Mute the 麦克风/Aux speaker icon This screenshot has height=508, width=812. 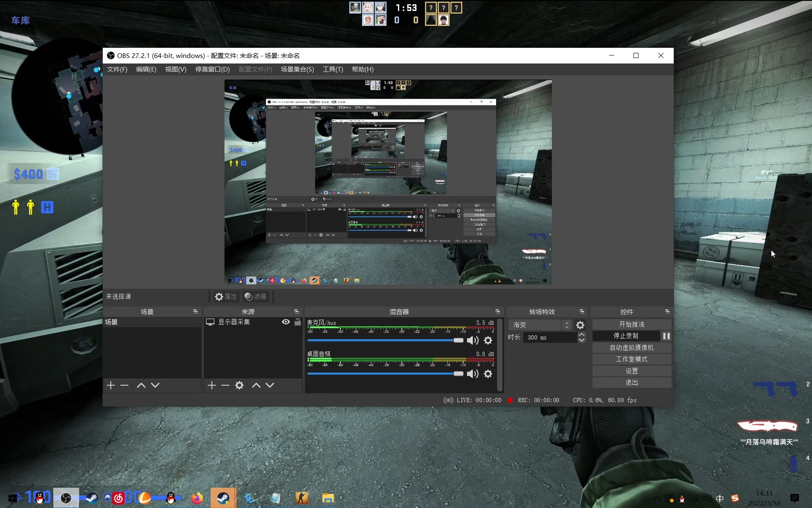point(472,340)
